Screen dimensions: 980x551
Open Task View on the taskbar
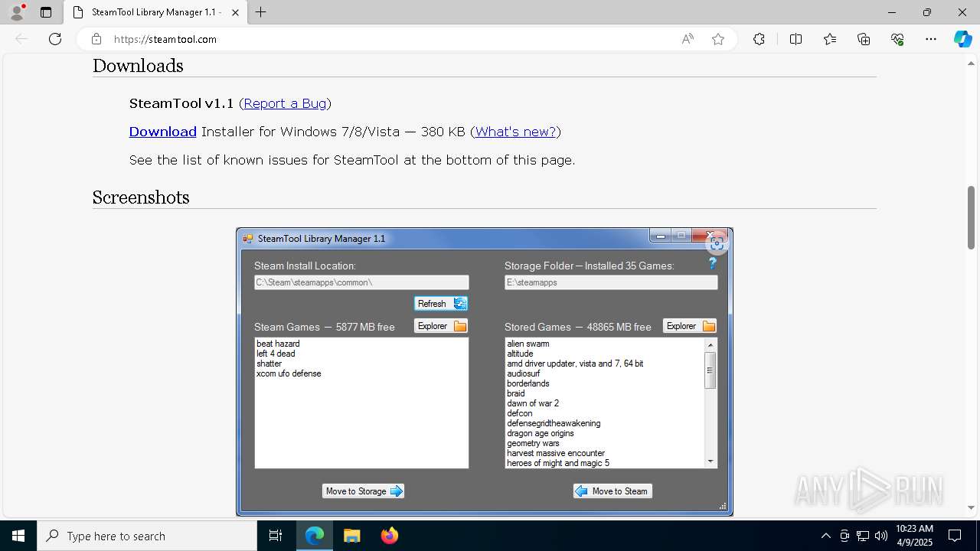(276, 536)
